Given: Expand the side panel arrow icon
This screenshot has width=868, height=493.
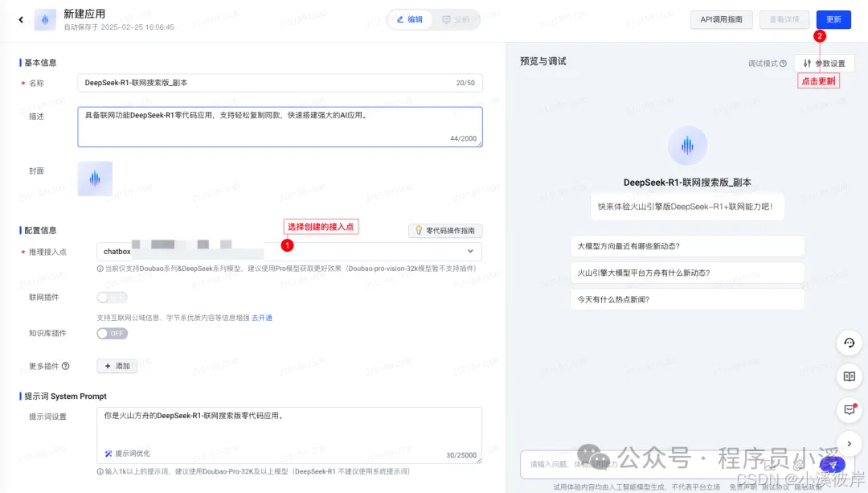Looking at the screenshot, I should (x=850, y=444).
